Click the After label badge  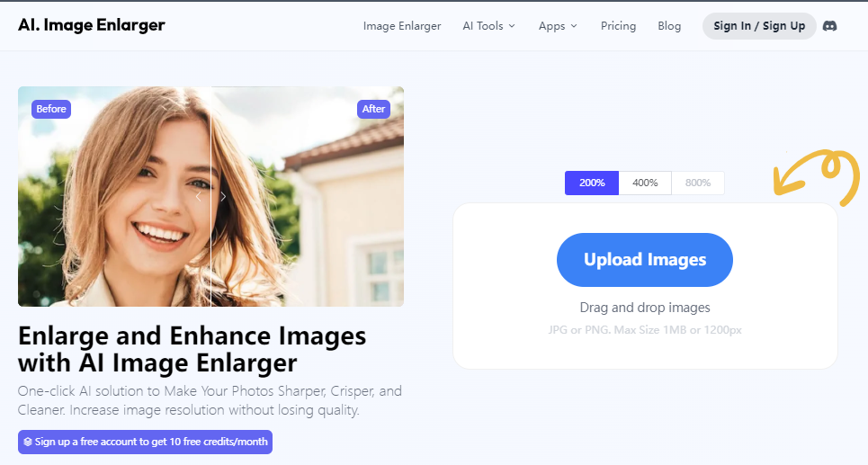(x=373, y=109)
